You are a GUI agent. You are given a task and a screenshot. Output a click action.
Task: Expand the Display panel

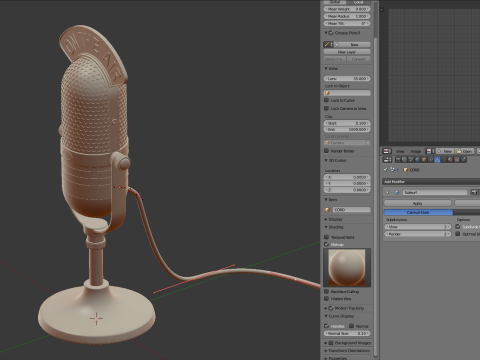[326, 219]
